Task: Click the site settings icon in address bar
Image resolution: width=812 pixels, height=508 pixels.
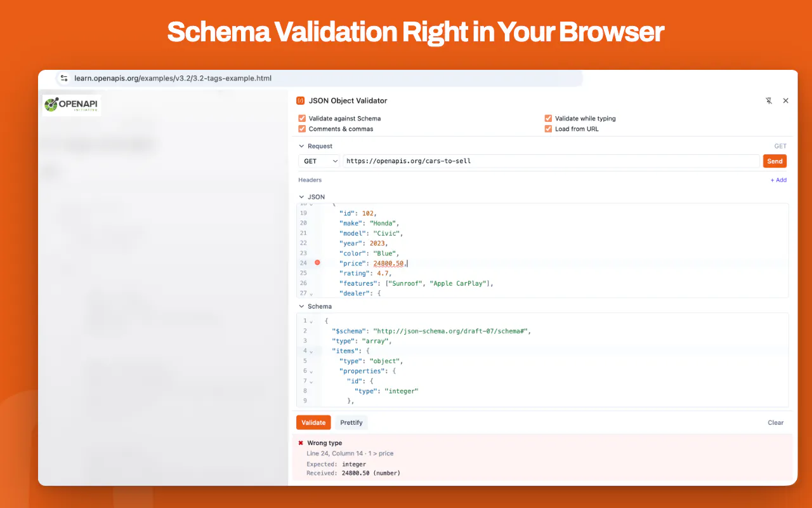Action: pos(63,78)
